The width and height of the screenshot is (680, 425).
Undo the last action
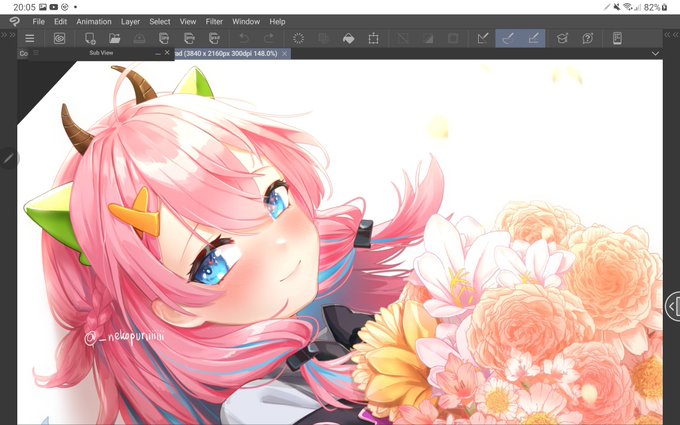(x=244, y=39)
